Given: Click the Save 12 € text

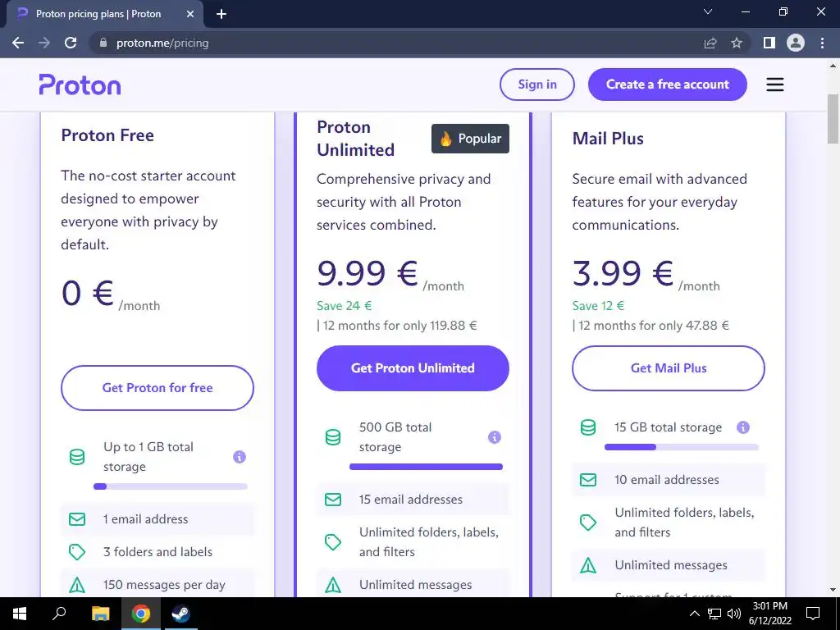Looking at the screenshot, I should click(598, 306).
